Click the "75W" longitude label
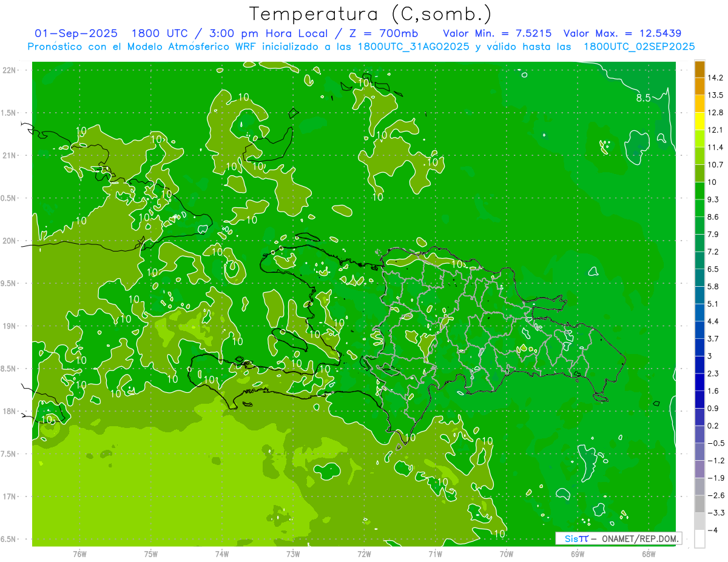Screen dimensions: 728x562 150,554
